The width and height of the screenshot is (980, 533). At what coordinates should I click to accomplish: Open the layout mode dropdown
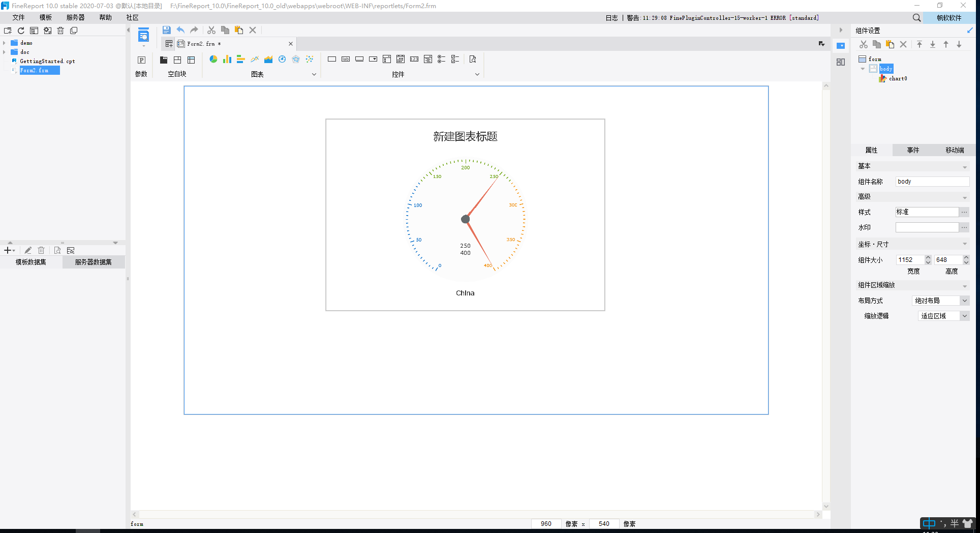[964, 301]
